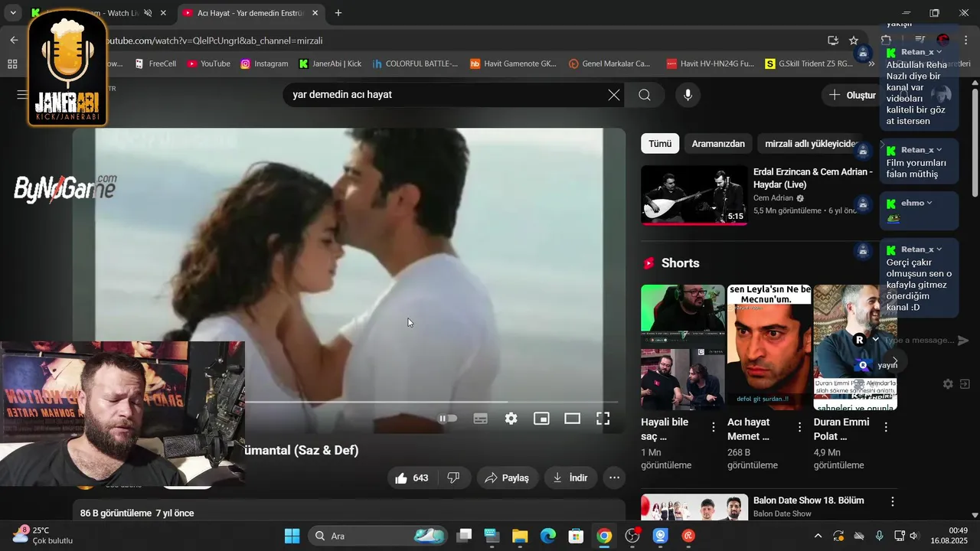Select the 'Aramanızdan' filter chip
The height and width of the screenshot is (551, 980).
click(718, 144)
